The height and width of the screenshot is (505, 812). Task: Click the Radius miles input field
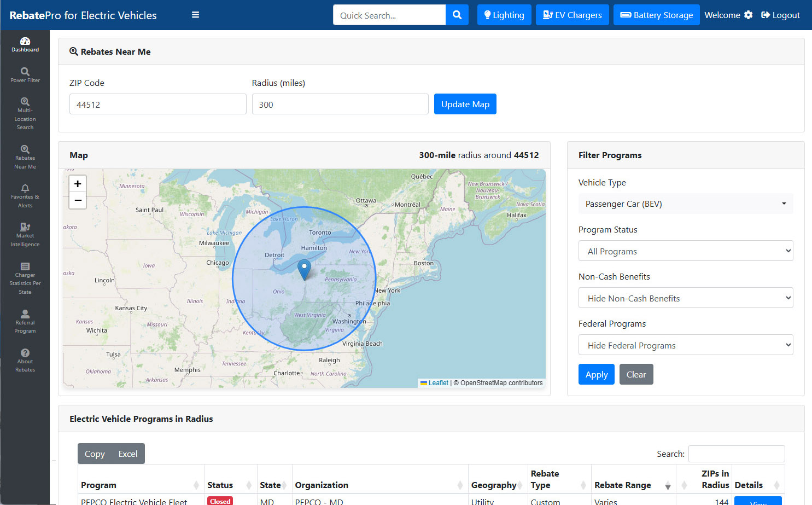[340, 104]
